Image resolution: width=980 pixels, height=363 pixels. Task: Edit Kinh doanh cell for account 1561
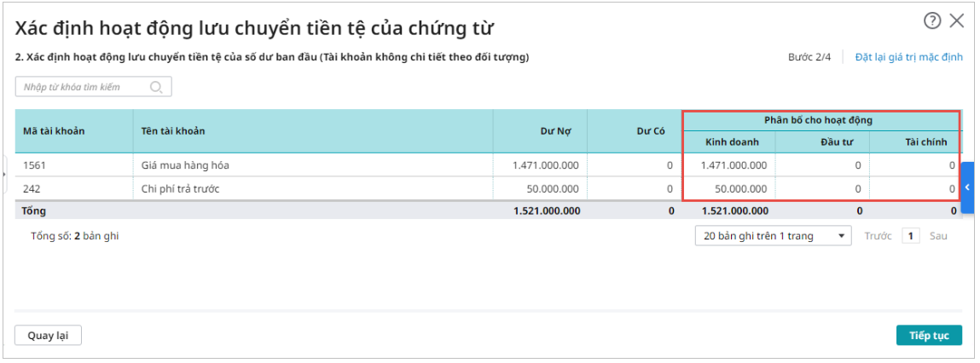click(x=728, y=165)
